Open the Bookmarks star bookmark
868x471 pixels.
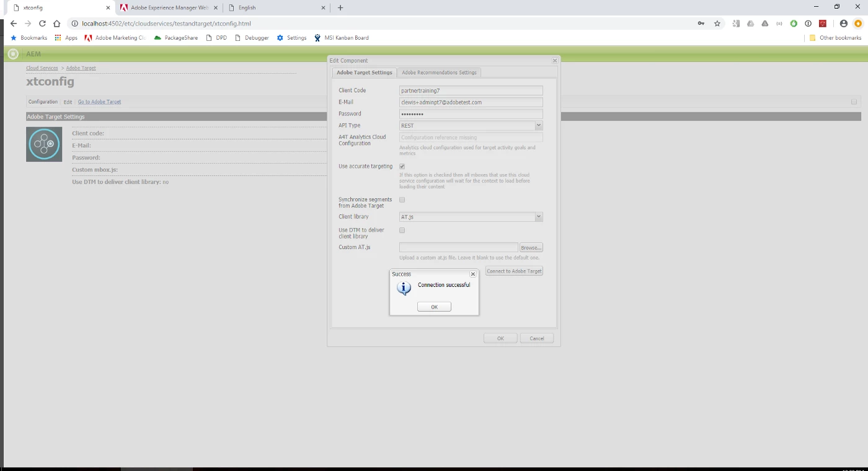(29, 38)
